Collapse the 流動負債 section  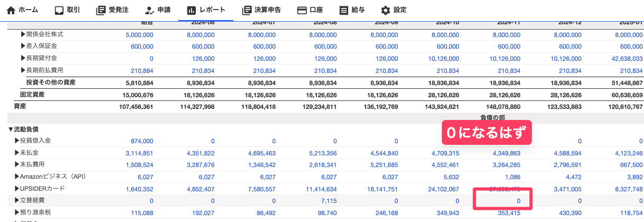point(11,129)
